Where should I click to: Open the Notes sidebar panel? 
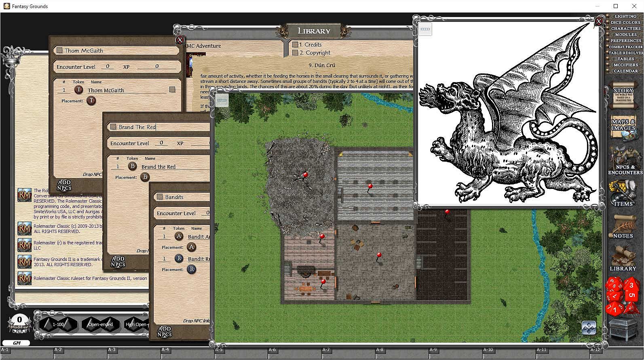click(x=623, y=227)
